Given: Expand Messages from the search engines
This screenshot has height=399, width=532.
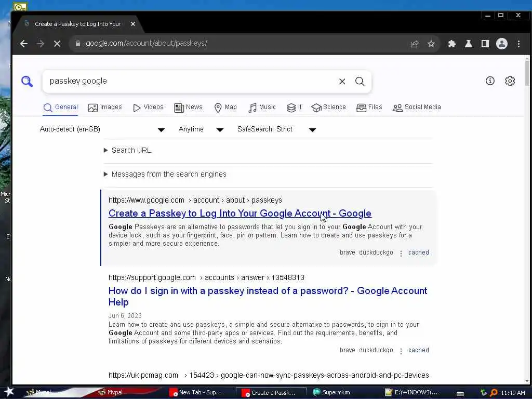Looking at the screenshot, I should [165, 174].
